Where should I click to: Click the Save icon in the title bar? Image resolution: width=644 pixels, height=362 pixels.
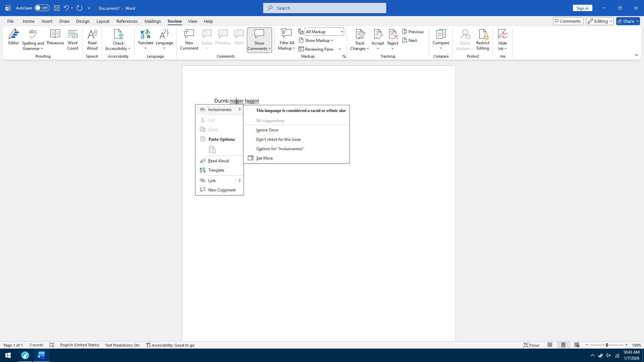coord(56,8)
